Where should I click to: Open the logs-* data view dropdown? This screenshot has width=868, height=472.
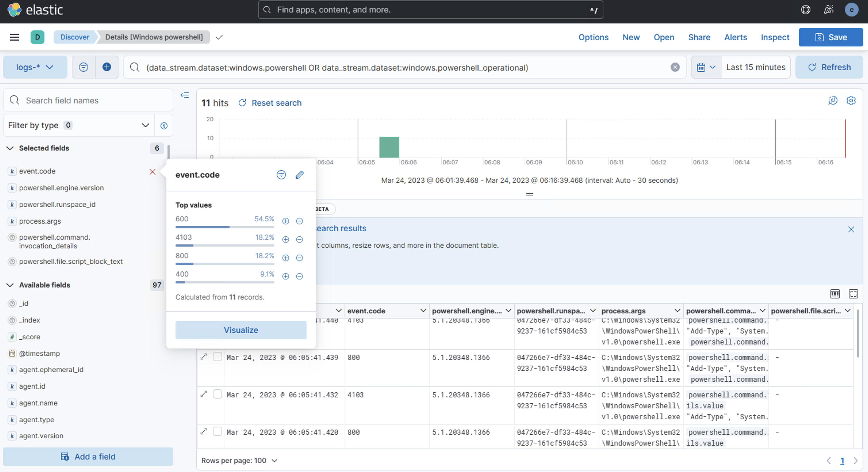pos(35,67)
